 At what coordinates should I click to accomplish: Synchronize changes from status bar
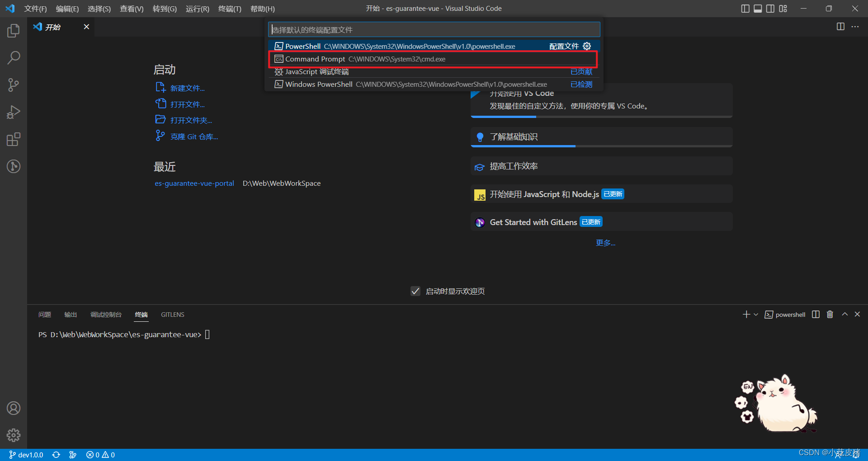(56, 455)
